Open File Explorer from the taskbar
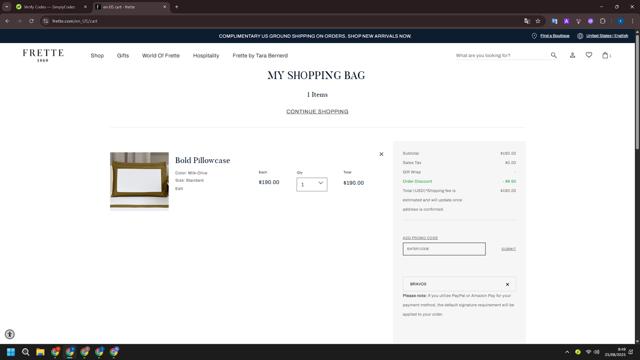This screenshot has width=640, height=360. 40,352
